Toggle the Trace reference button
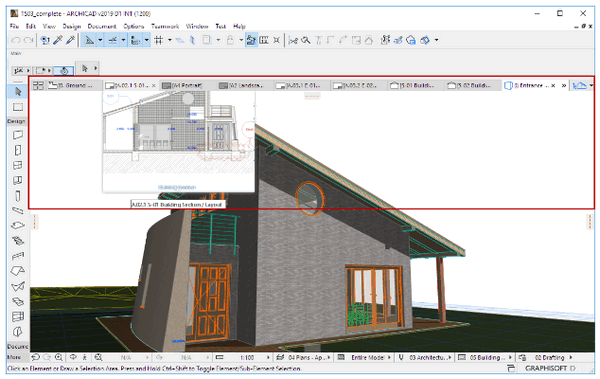Screen dimensions: 600x379 tap(207, 40)
